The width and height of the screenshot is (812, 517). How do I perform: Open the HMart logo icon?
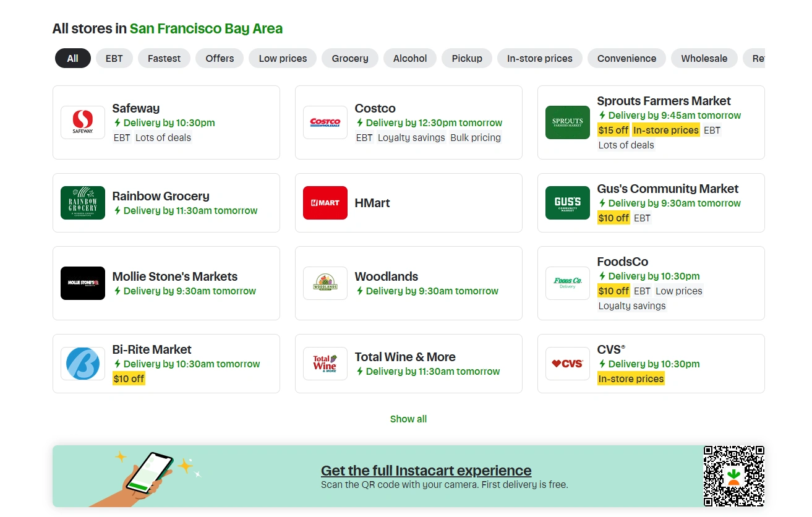325,203
